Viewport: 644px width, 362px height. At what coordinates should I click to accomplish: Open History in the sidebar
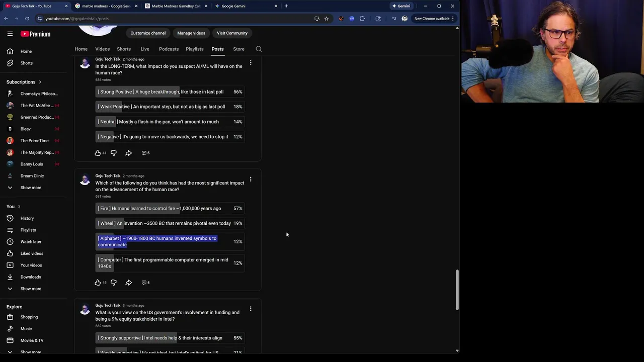pos(27,218)
